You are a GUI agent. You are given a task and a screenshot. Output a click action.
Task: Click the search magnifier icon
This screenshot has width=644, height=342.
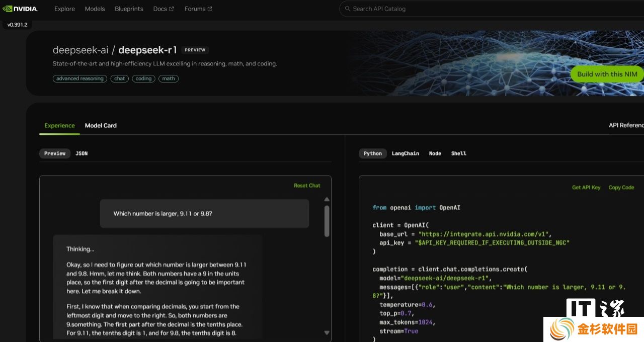point(348,9)
